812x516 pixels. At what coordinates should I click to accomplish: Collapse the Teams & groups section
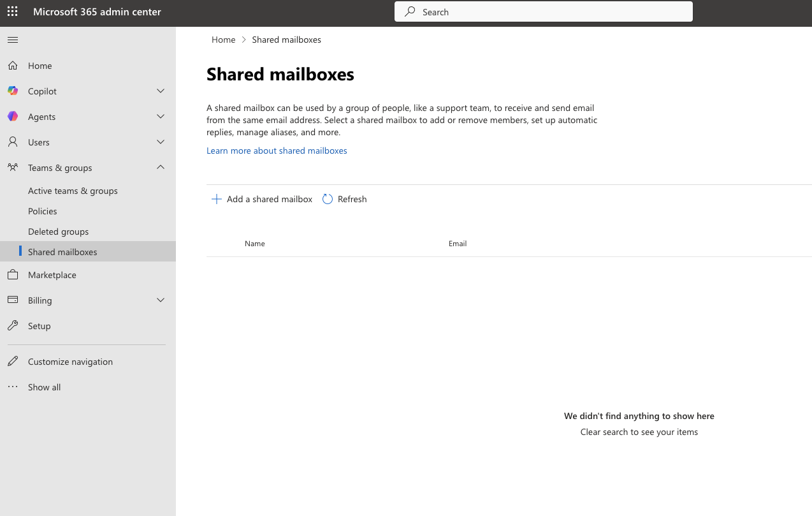click(161, 167)
